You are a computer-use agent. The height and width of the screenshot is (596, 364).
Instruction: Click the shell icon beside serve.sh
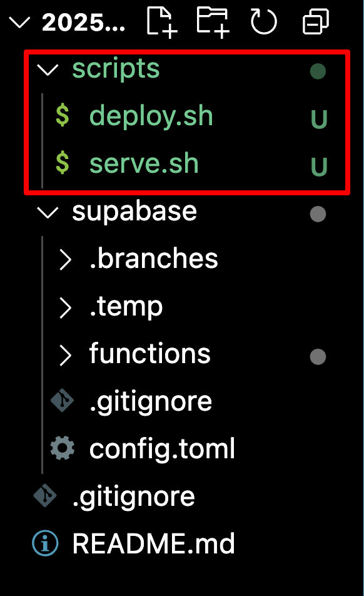pos(63,163)
